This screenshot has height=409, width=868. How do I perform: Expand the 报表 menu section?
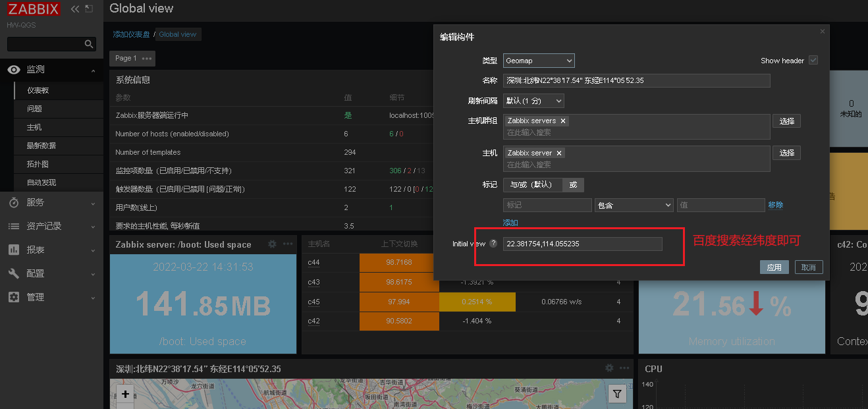pyautogui.click(x=93, y=251)
